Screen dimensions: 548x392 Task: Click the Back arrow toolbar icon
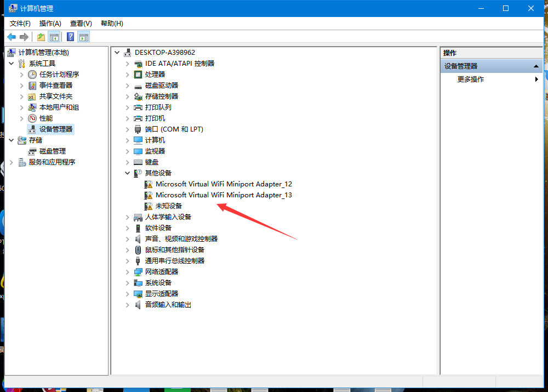(12, 37)
